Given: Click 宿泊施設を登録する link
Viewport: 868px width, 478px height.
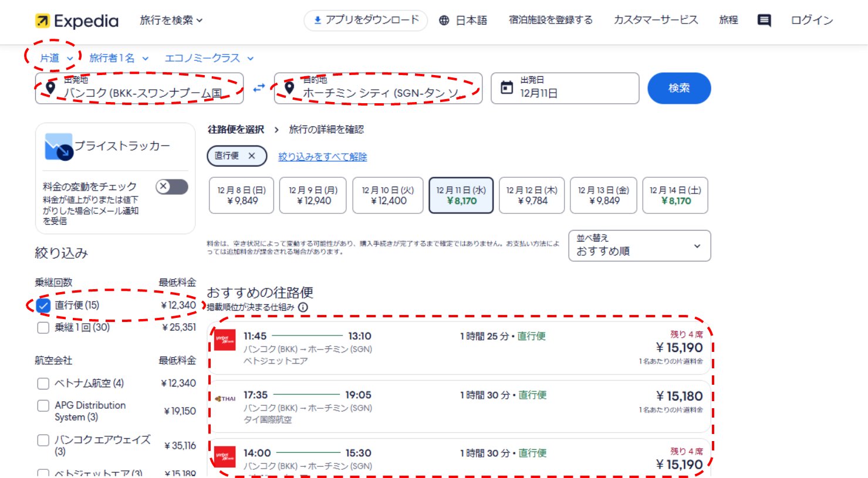Looking at the screenshot, I should pyautogui.click(x=550, y=20).
